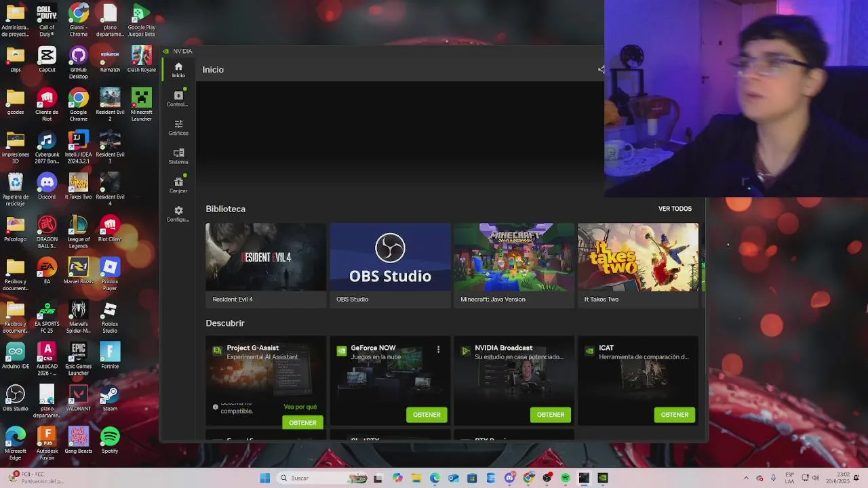Show hidden system tray icons
868x488 pixels.
click(746, 478)
